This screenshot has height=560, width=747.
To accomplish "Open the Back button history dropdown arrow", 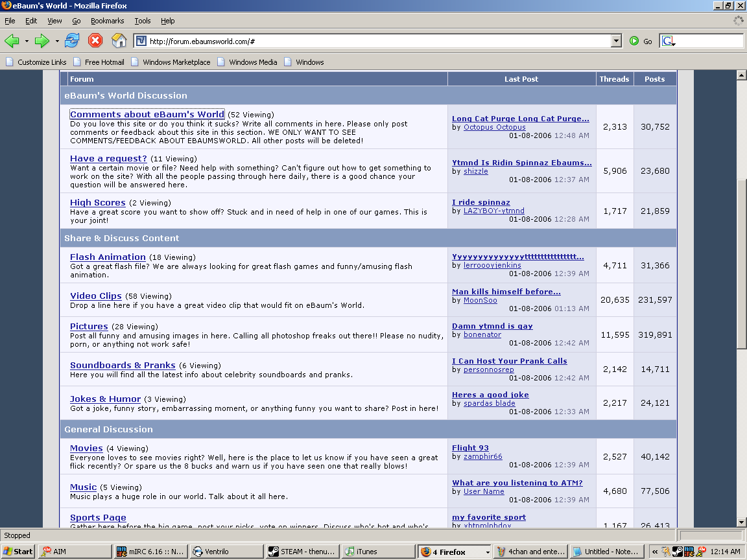I will (x=27, y=41).
